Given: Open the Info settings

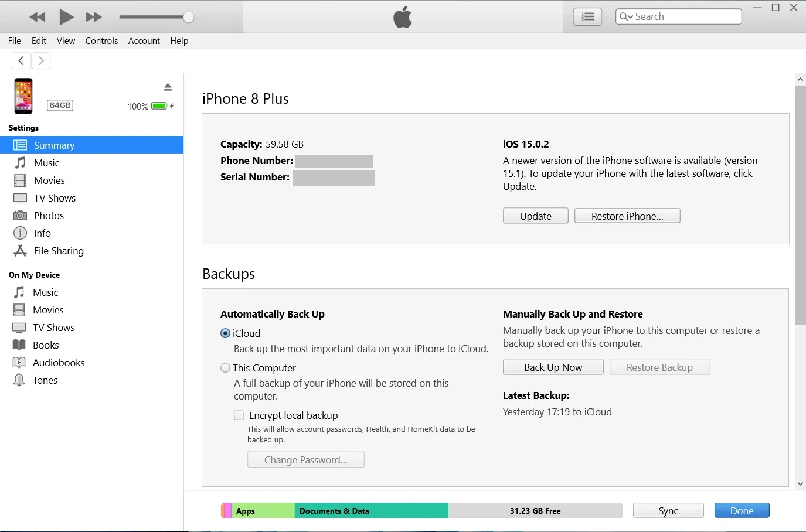Looking at the screenshot, I should (92, 233).
